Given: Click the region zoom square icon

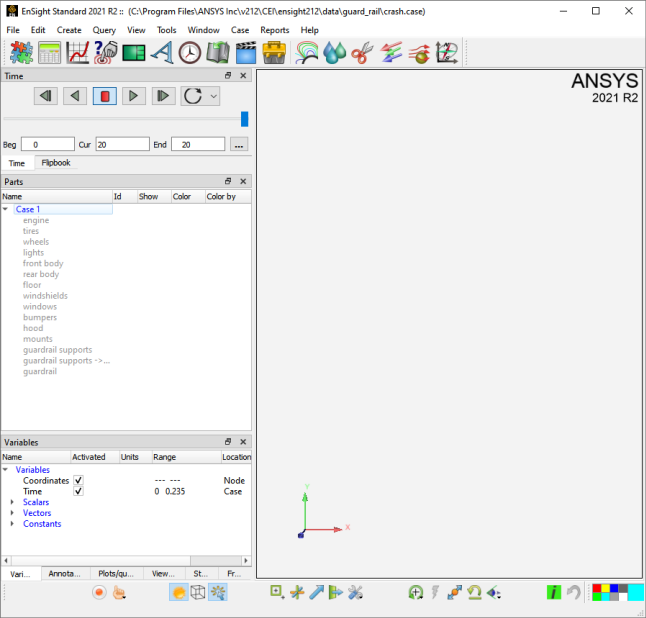Looking at the screenshot, I should pos(277,593).
